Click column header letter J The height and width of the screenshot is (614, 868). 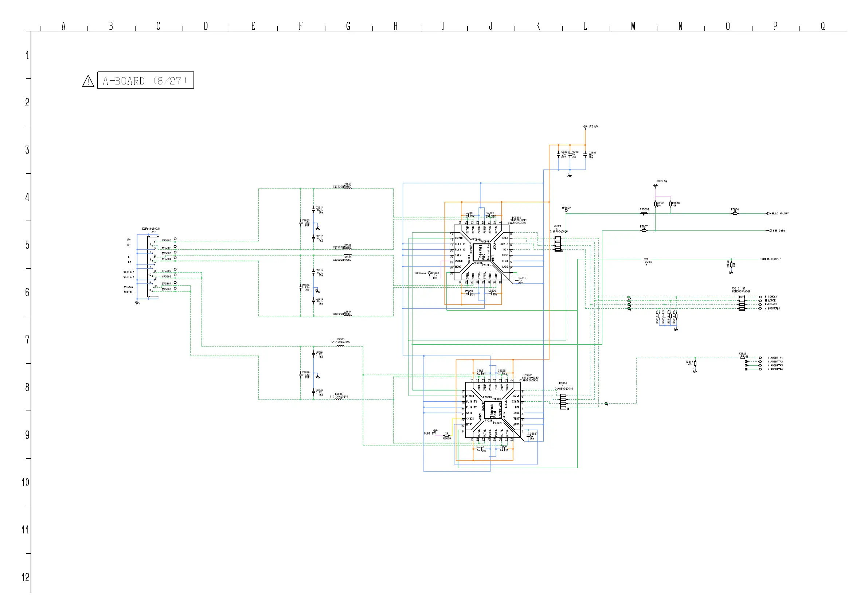click(490, 26)
